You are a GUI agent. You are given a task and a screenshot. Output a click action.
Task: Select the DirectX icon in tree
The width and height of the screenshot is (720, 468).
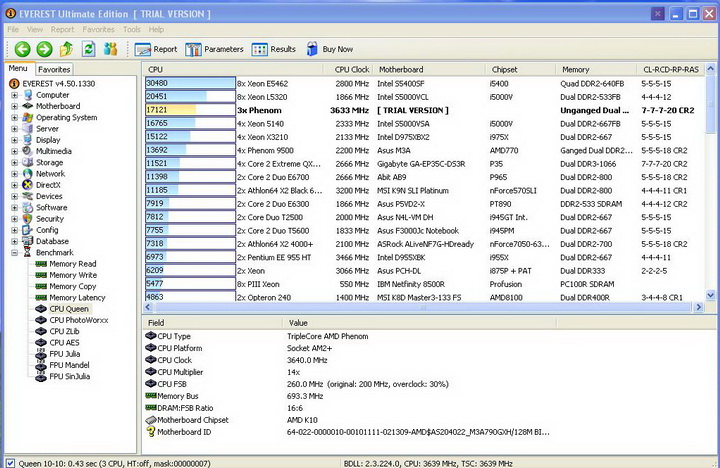[28, 185]
